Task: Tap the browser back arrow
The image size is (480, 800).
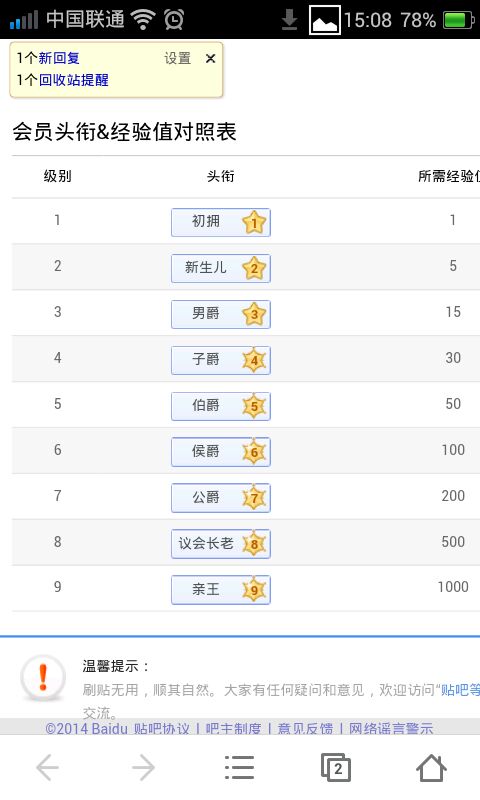Action: (x=47, y=767)
